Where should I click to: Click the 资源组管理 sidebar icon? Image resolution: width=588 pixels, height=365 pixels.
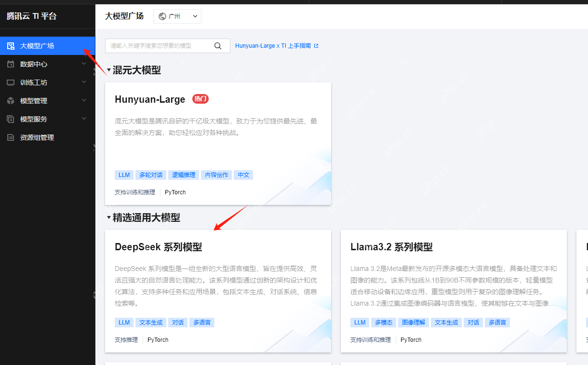tap(11, 137)
